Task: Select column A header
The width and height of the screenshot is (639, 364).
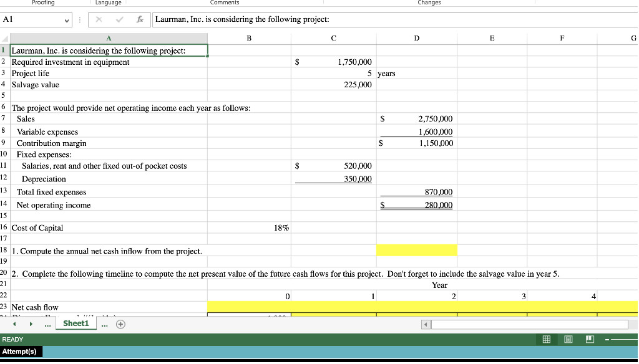Action: point(109,38)
